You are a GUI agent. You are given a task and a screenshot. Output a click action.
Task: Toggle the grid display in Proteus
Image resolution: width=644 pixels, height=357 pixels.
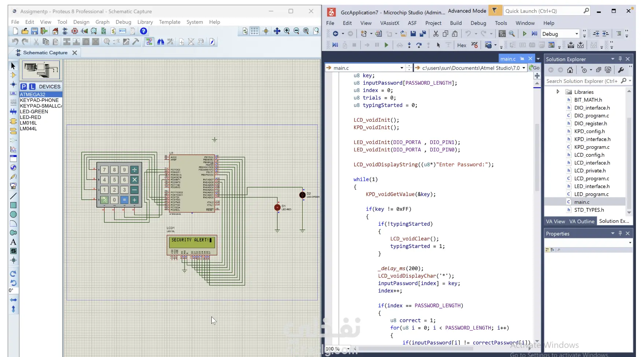[x=255, y=31]
